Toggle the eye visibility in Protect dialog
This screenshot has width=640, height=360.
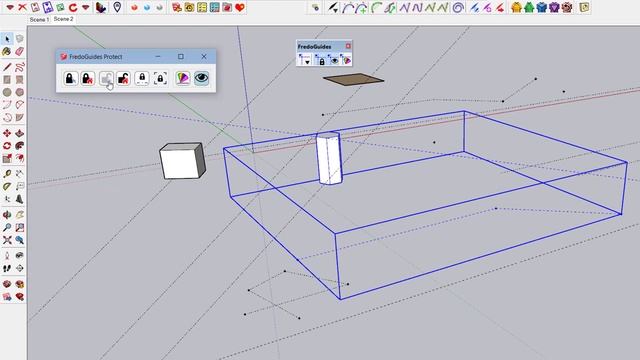(201, 78)
